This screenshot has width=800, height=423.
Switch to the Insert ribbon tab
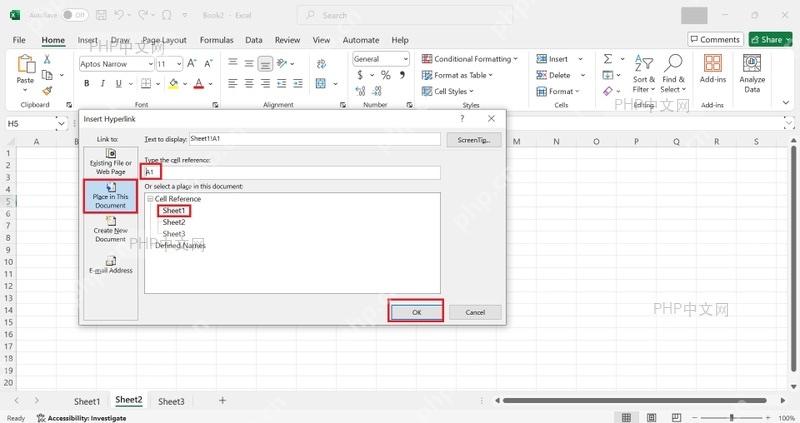pos(87,40)
